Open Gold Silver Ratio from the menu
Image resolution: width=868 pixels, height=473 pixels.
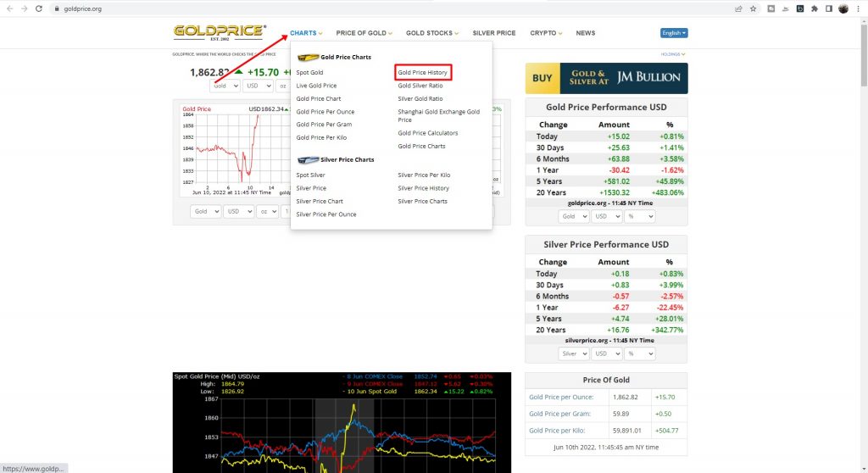tap(420, 86)
